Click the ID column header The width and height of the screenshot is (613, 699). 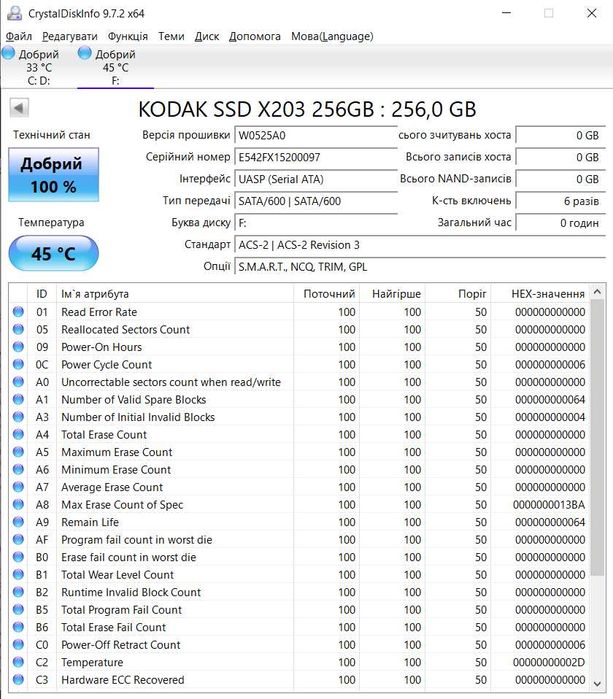click(42, 294)
